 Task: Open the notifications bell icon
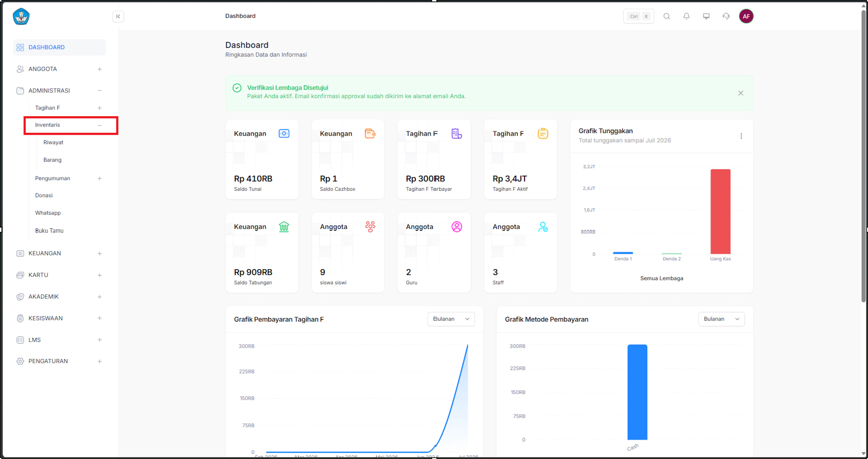[x=686, y=16]
